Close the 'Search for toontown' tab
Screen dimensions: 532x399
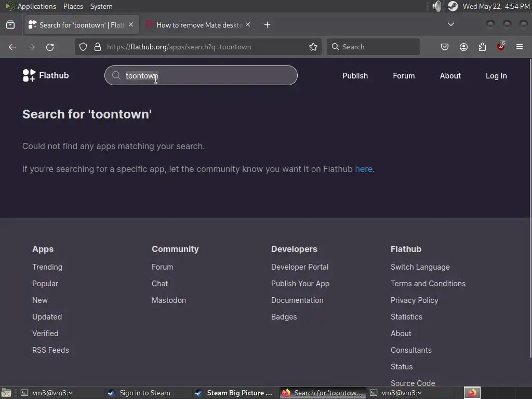click(131, 25)
